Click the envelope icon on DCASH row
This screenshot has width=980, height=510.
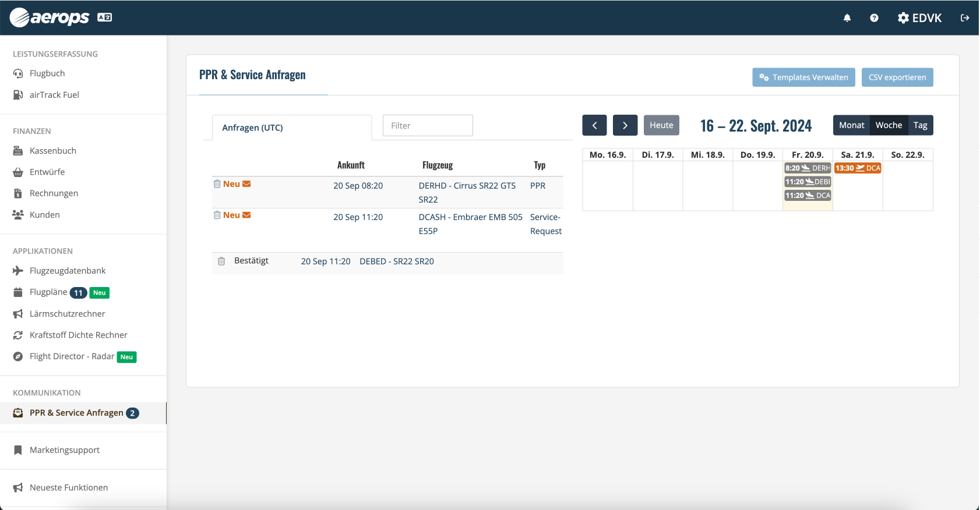[x=246, y=215]
